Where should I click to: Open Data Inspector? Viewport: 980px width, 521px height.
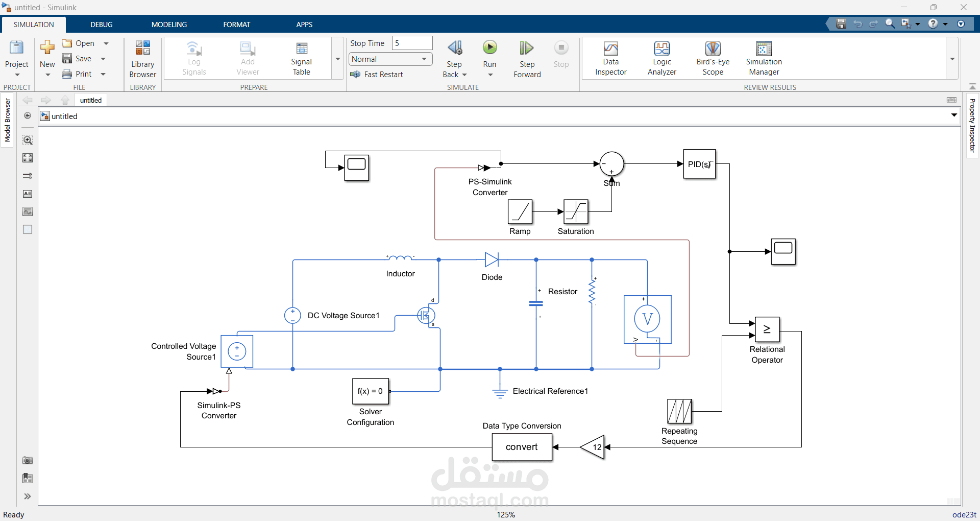pos(610,59)
